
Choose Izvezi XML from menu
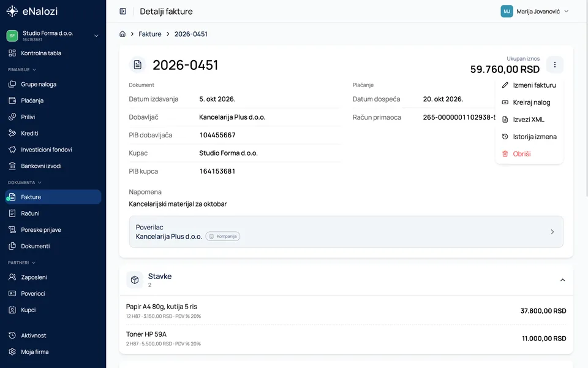529,120
